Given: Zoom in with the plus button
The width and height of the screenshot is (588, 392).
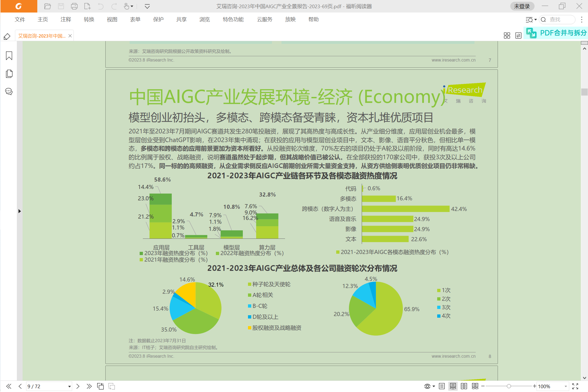Looking at the screenshot, I should [535, 386].
